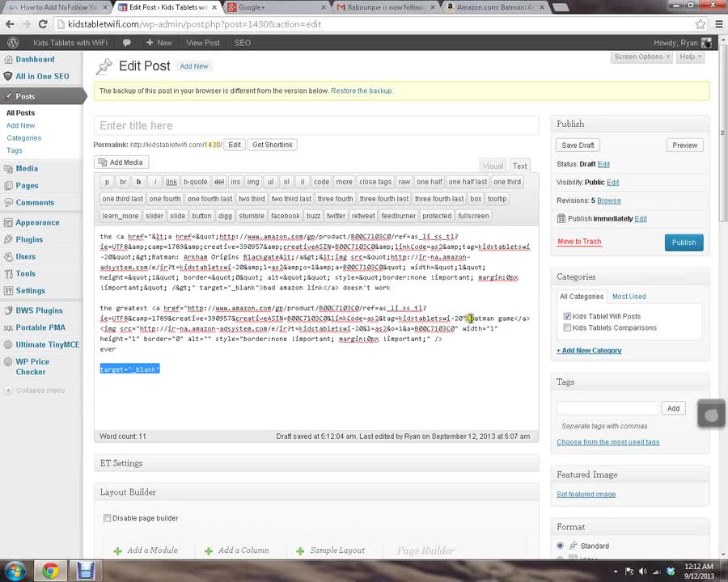The width and height of the screenshot is (728, 582).
Task: Switch to the Text editor tab
Action: (x=519, y=166)
